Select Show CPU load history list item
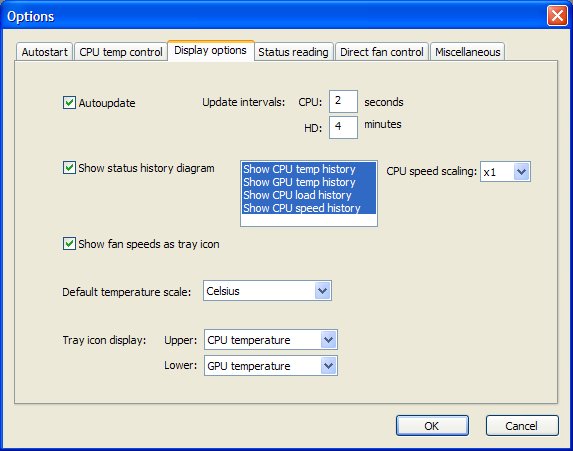 click(309, 195)
